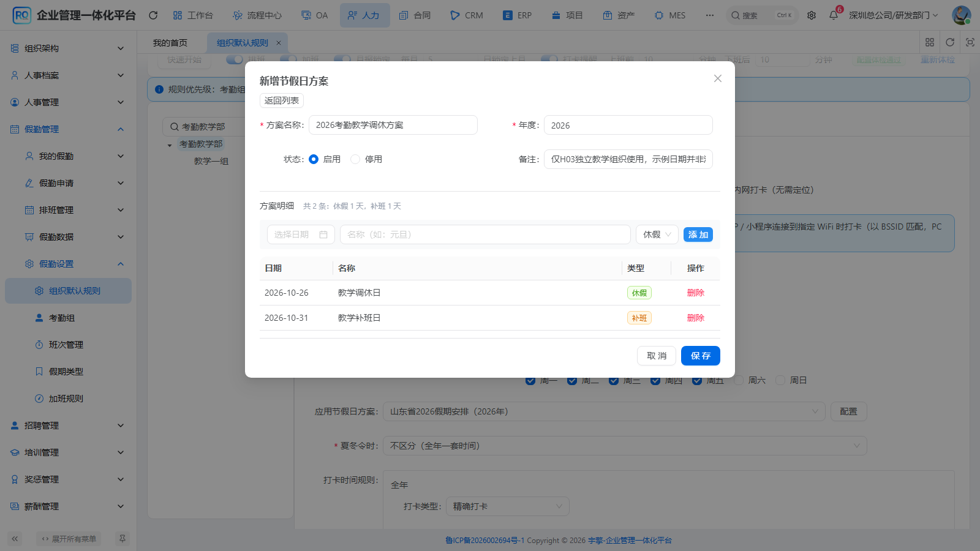Open the 深圳总公司/研发部门 organization switcher
980x551 pixels.
point(893,15)
